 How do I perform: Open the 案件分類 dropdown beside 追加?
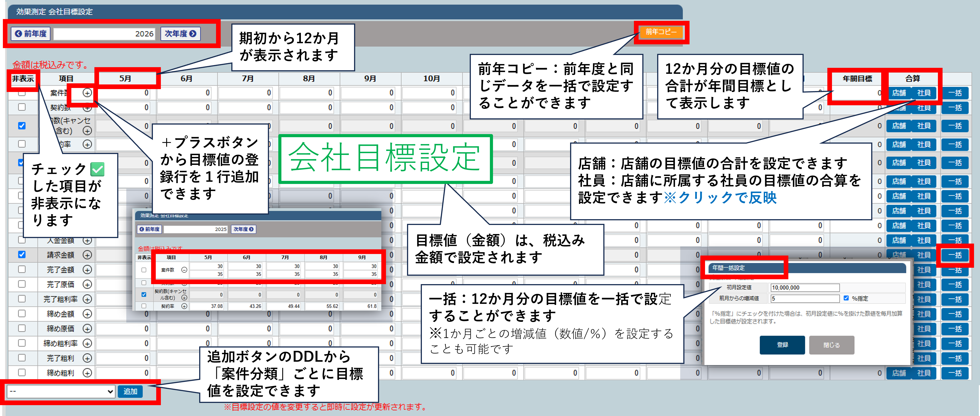(61, 391)
